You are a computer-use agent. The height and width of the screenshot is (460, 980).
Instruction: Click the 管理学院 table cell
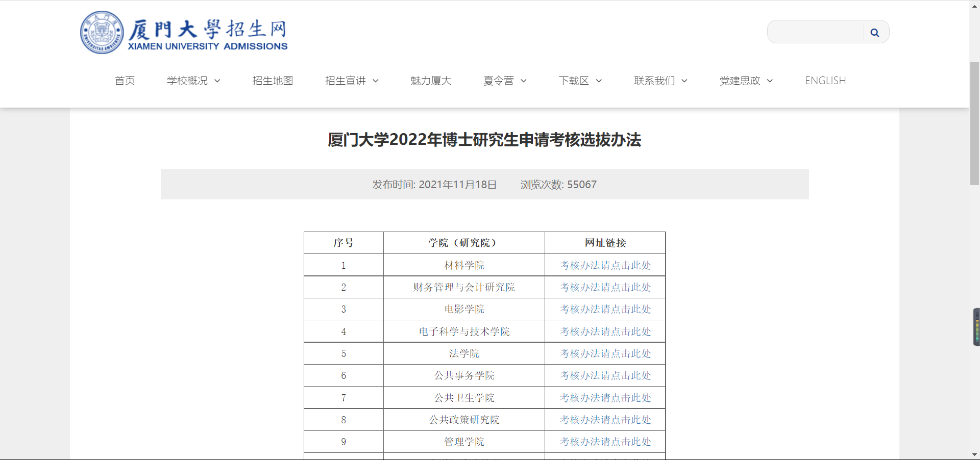pyautogui.click(x=464, y=442)
